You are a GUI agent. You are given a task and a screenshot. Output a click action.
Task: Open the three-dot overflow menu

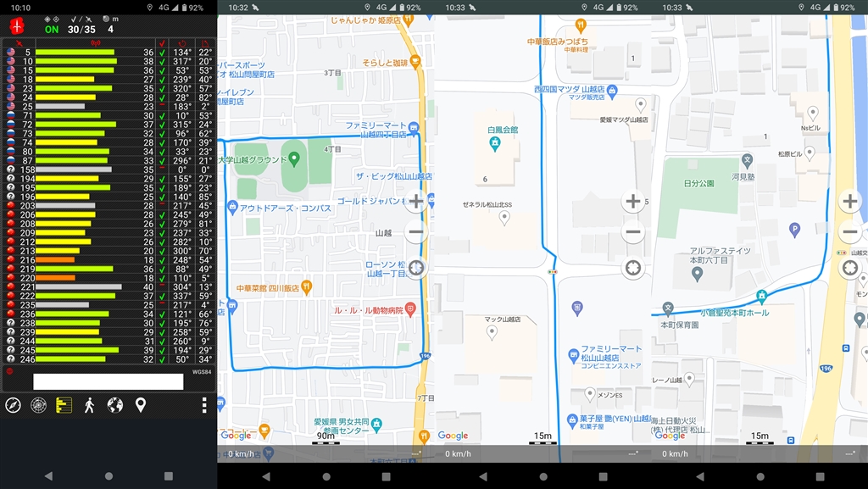pos(204,405)
